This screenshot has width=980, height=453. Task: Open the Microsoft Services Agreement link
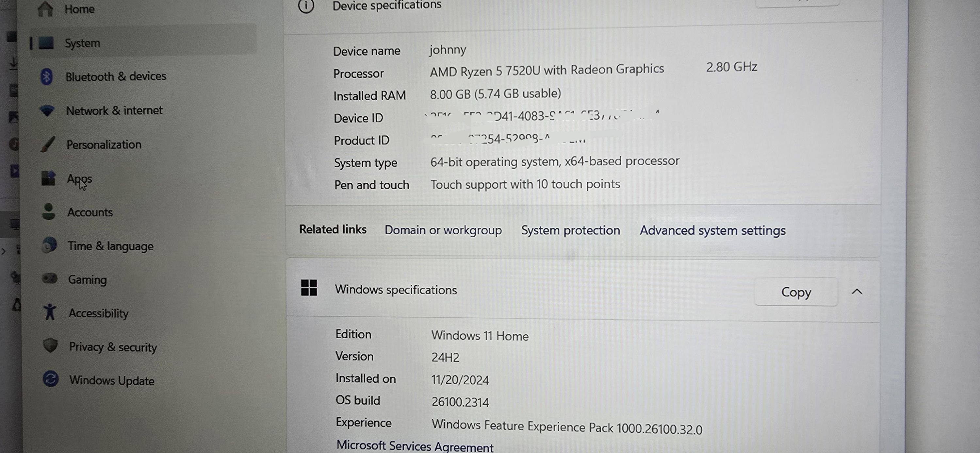pos(415,446)
